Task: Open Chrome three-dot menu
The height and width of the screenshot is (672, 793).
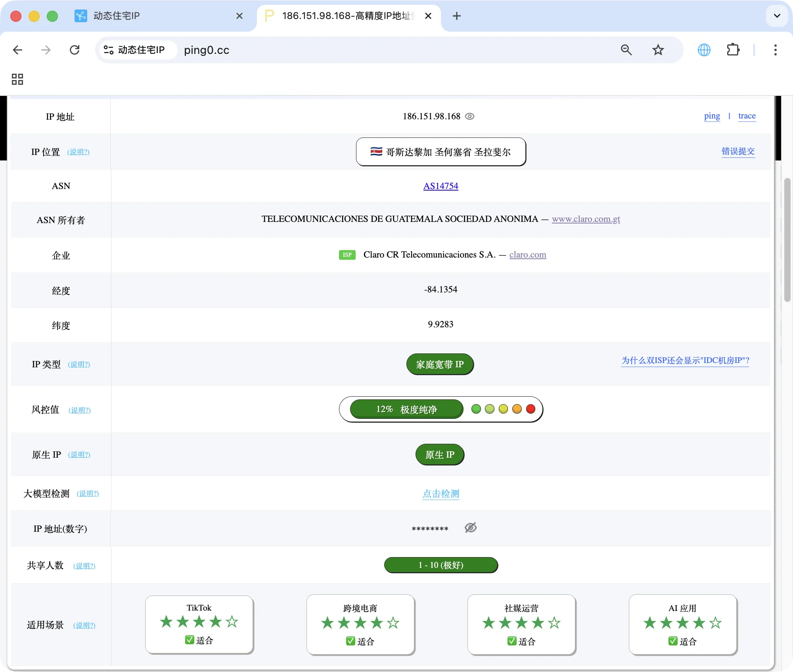Action: click(x=775, y=50)
